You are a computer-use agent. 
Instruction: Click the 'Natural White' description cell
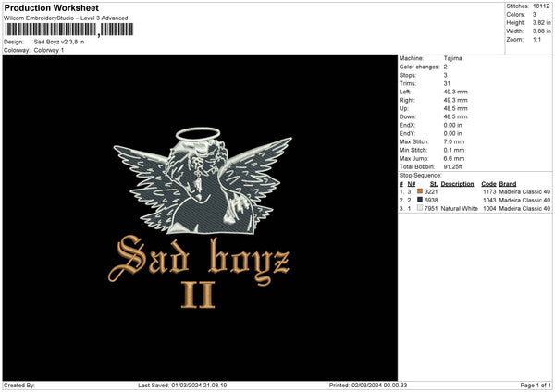click(460, 209)
